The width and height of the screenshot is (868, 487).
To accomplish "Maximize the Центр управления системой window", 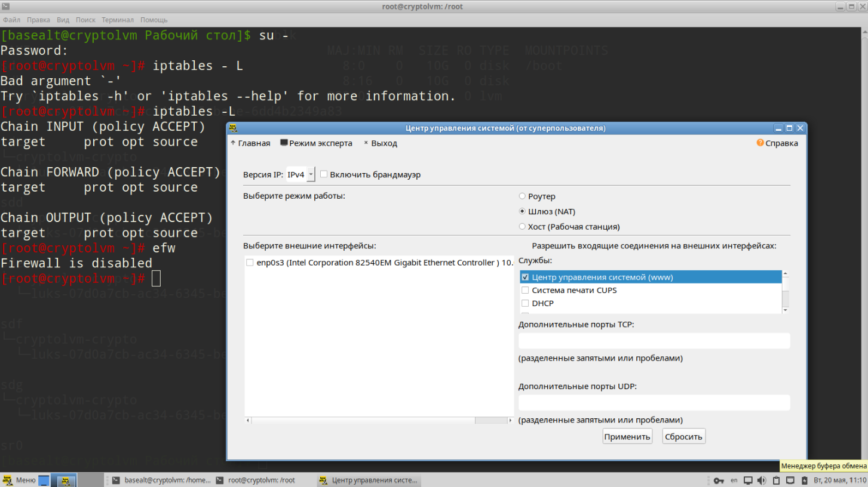I will 789,128.
